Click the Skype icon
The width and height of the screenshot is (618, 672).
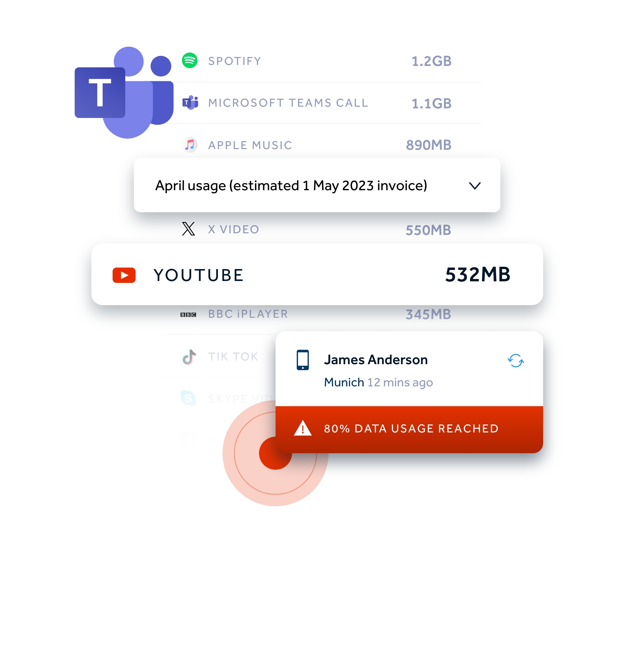pyautogui.click(x=188, y=398)
